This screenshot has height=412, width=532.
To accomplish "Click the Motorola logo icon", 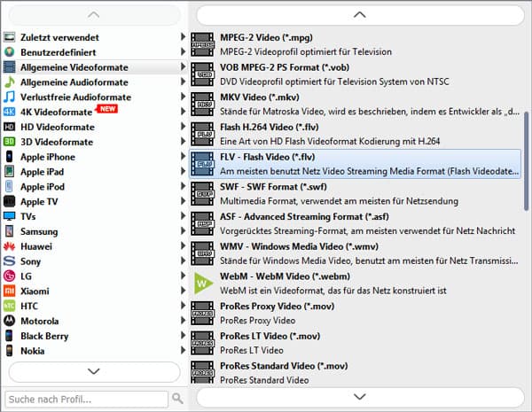I will [x=10, y=321].
